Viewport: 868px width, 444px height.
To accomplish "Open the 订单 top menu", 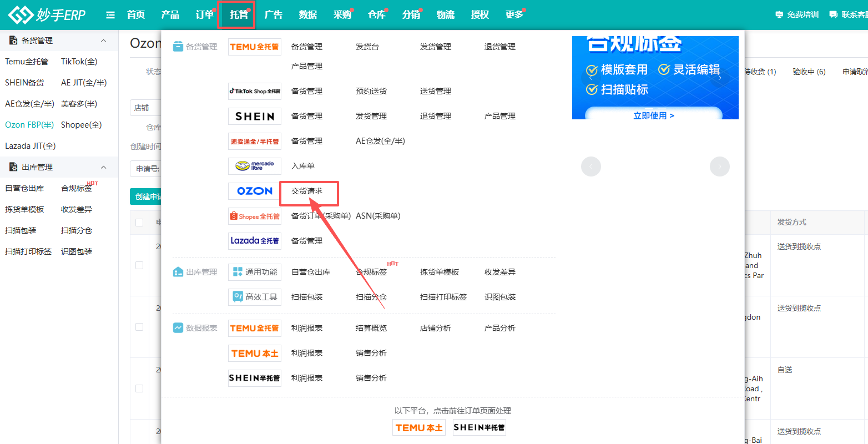I will point(205,14).
